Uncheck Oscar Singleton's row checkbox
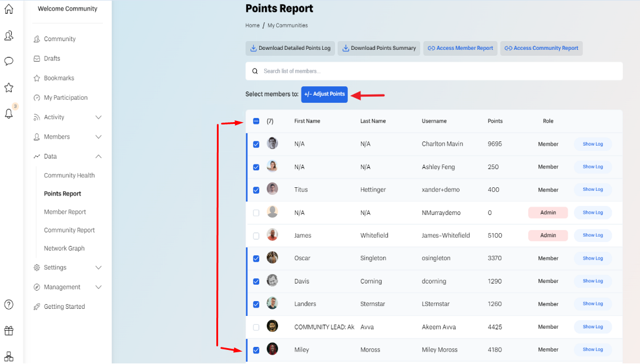This screenshot has height=364, width=640. pos(256,258)
